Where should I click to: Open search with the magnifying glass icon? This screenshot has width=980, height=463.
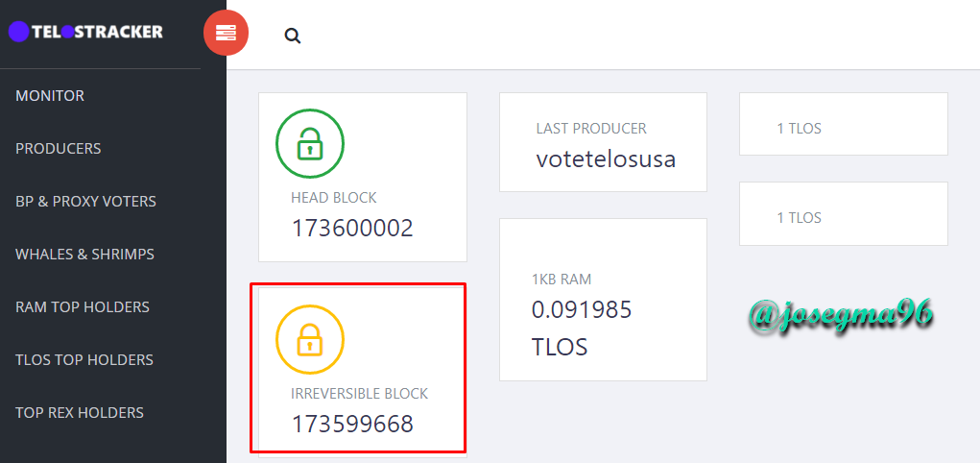tap(293, 37)
